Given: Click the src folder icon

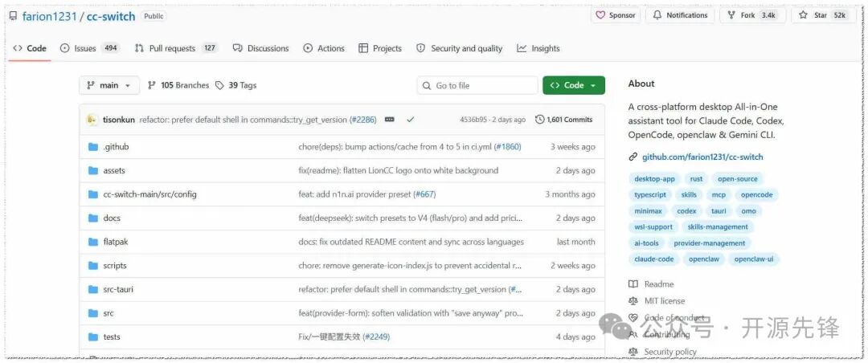Looking at the screenshot, I should coord(93,313).
